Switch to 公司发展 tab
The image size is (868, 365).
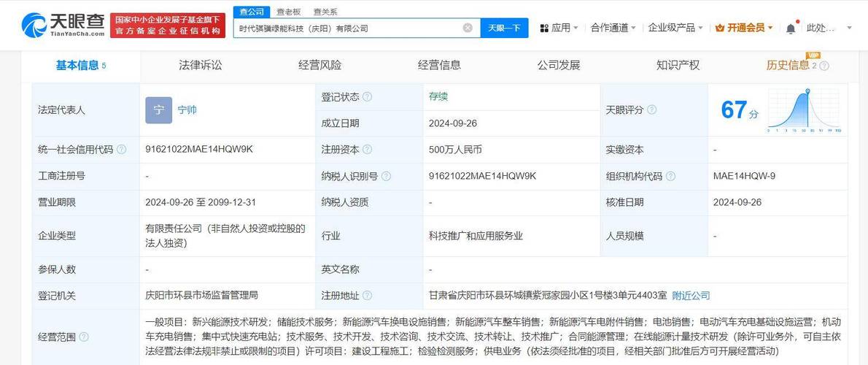tap(559, 66)
